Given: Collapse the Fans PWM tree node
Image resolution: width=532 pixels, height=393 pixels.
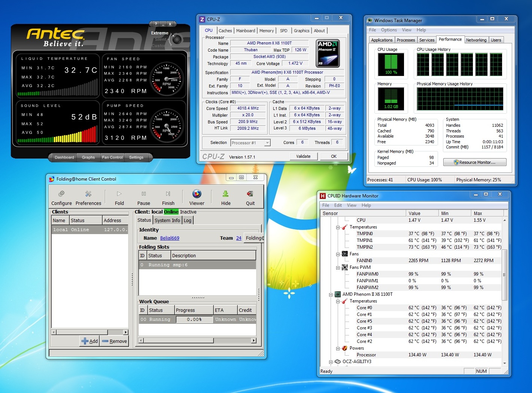Looking at the screenshot, I should (x=338, y=268).
